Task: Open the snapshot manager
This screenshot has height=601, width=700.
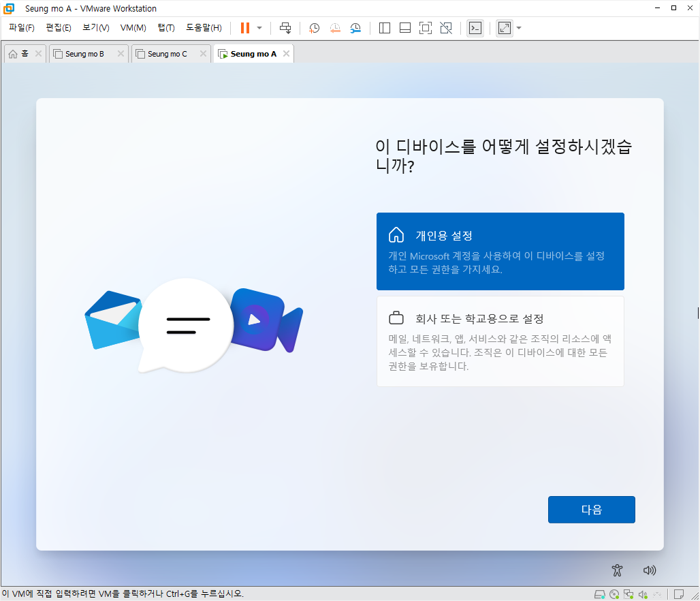Action: pos(355,28)
